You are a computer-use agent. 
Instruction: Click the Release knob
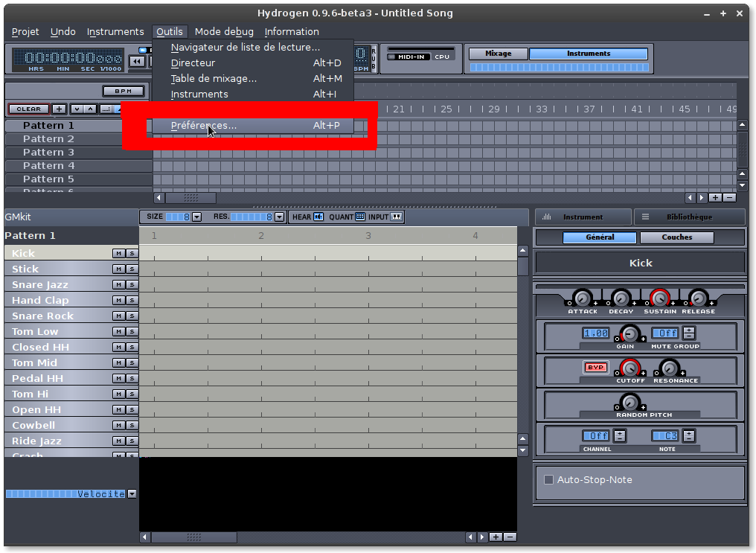698,298
